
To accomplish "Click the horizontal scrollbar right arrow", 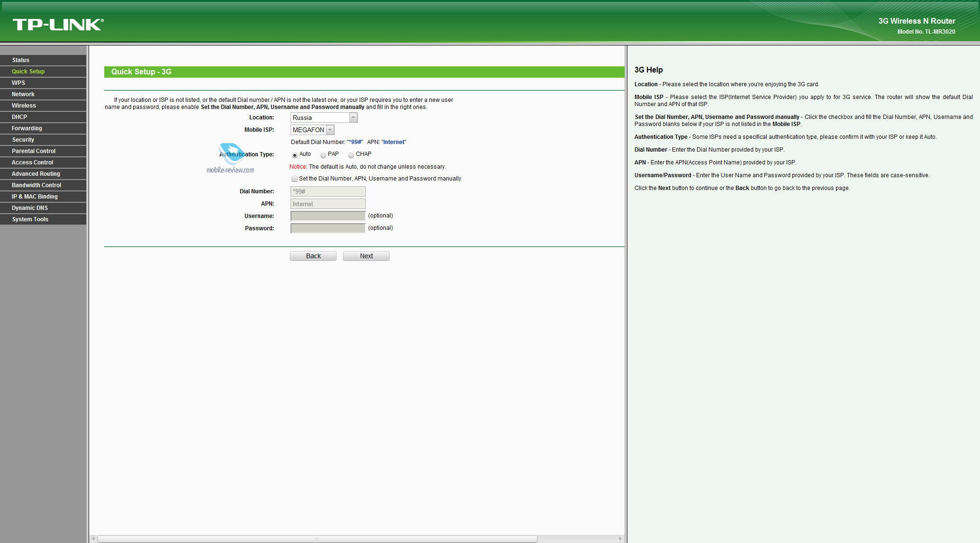I will click(620, 539).
